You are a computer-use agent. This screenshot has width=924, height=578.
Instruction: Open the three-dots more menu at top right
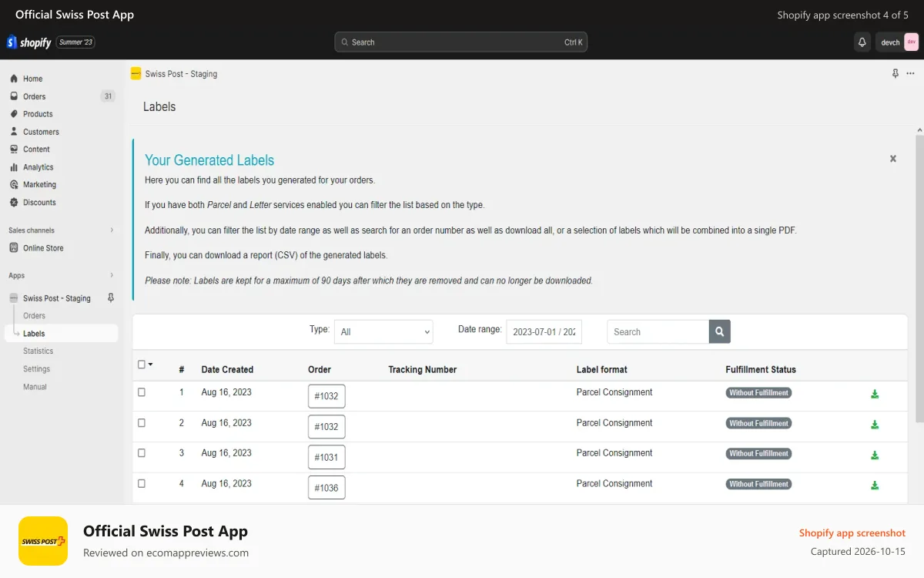point(910,74)
